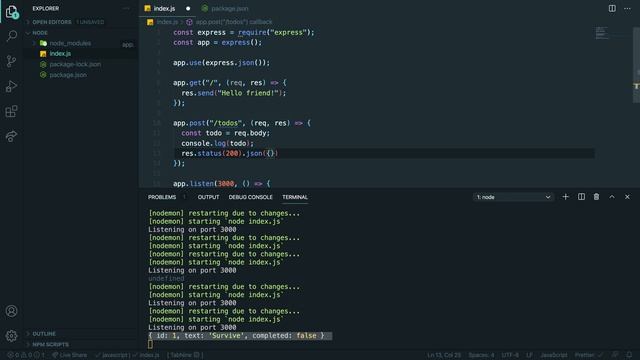The image size is (640, 360).
Task: Click the notifications bell in status bar
Action: [629, 355]
